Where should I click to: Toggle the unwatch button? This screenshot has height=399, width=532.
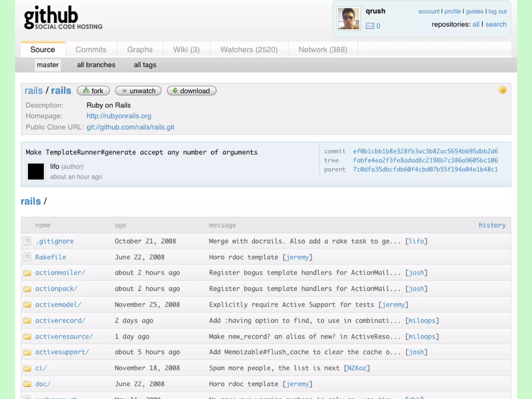pos(138,91)
